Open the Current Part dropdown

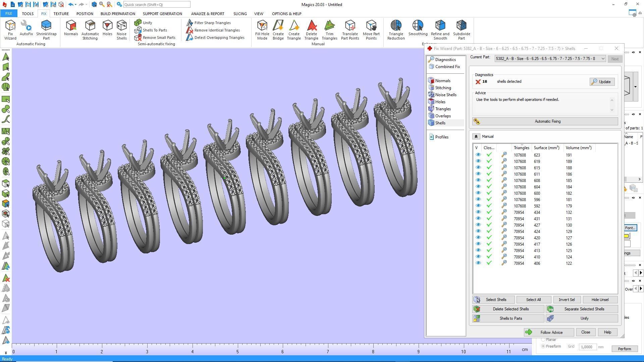pyautogui.click(x=603, y=59)
